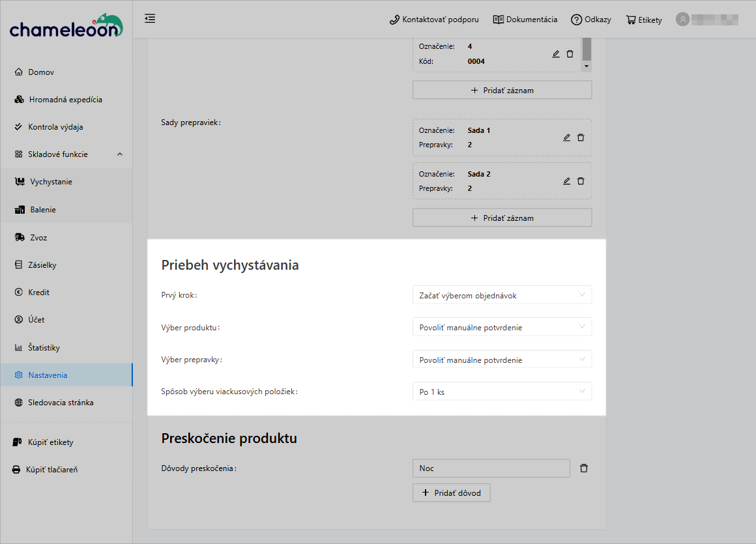The height and width of the screenshot is (544, 756).
Task: Select Balenie from the sidebar
Action: point(43,209)
